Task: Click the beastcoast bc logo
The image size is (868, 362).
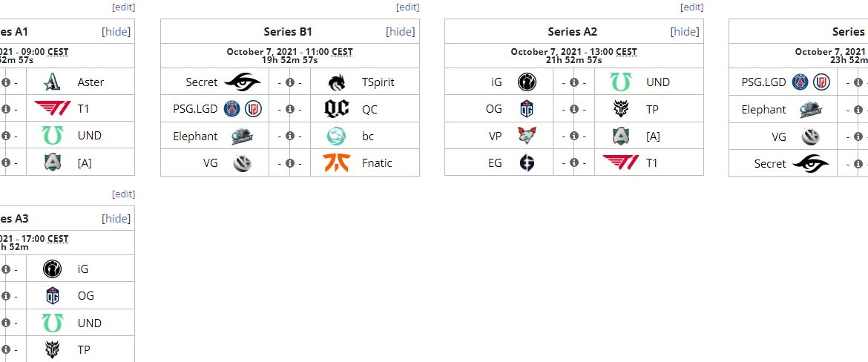Action: pyautogui.click(x=336, y=136)
